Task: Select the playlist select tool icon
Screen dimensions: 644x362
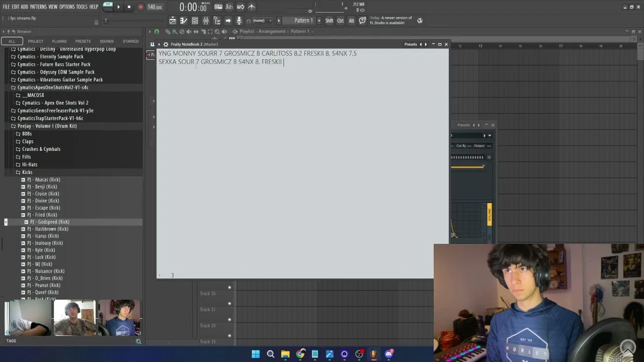Action: 210,32
